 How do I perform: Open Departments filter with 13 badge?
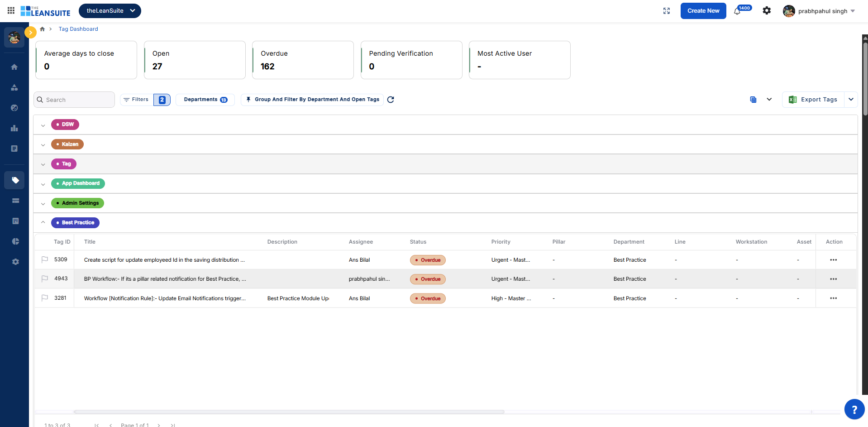205,100
